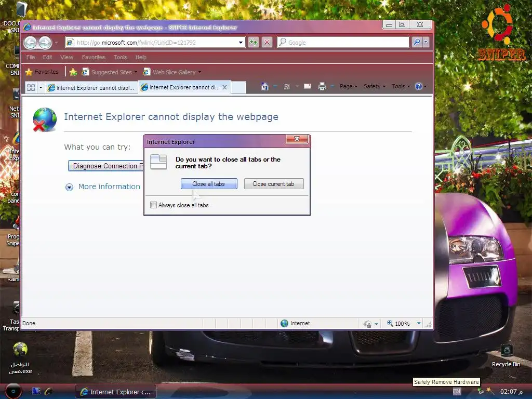Open zoom level dropdown arrow

point(419,323)
